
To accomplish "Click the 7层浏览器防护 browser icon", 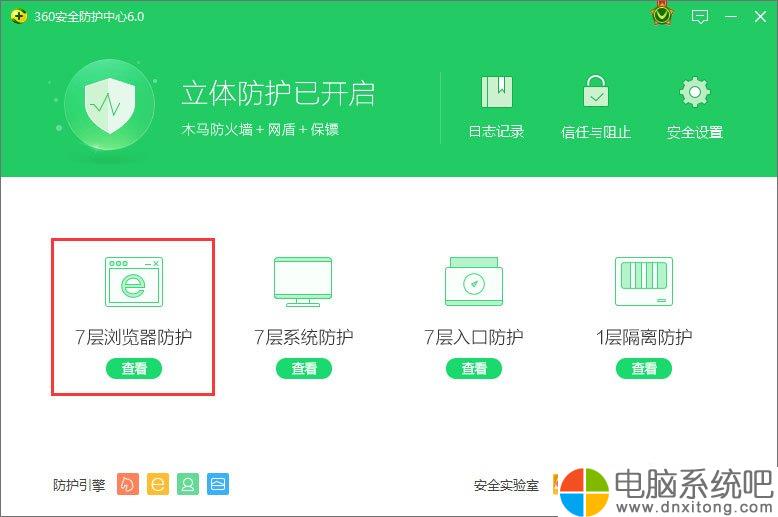I will (x=133, y=281).
